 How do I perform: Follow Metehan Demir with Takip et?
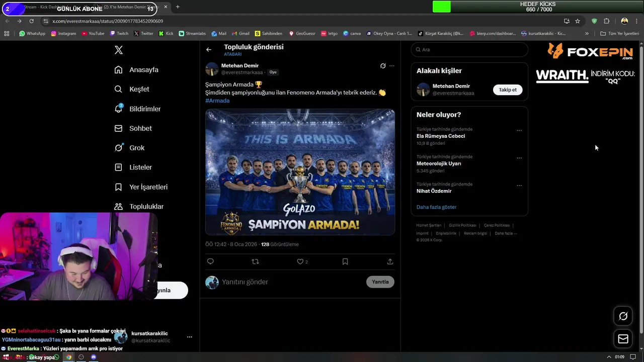point(508,89)
